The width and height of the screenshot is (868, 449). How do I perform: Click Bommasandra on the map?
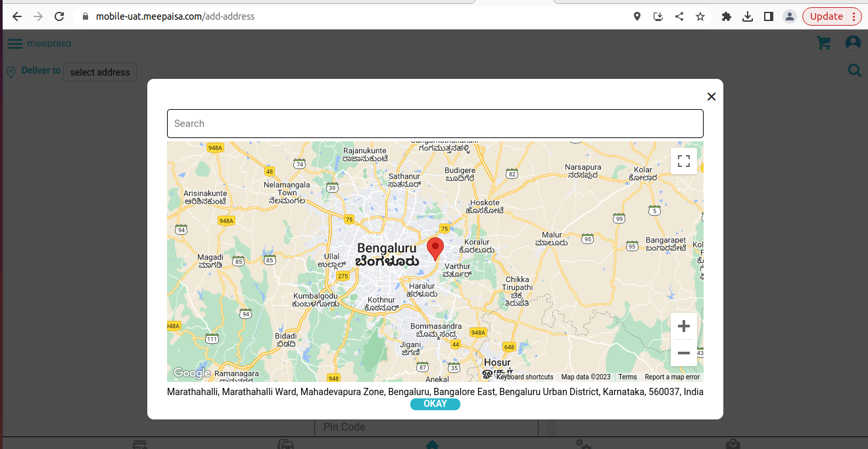(435, 330)
